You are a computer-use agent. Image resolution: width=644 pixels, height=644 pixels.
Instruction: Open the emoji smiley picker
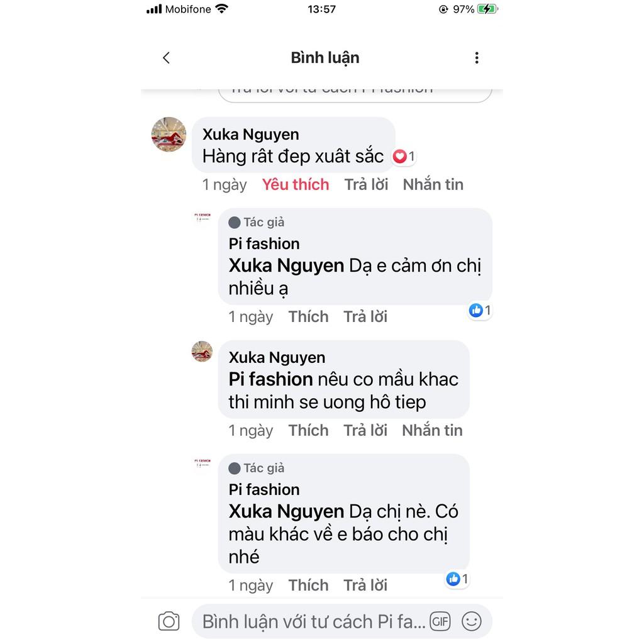(471, 621)
